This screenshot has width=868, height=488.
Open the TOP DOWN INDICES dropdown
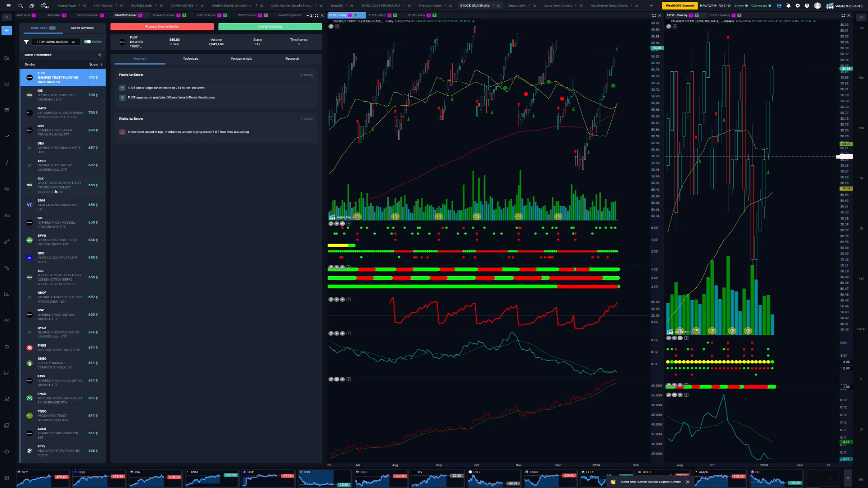(x=57, y=42)
